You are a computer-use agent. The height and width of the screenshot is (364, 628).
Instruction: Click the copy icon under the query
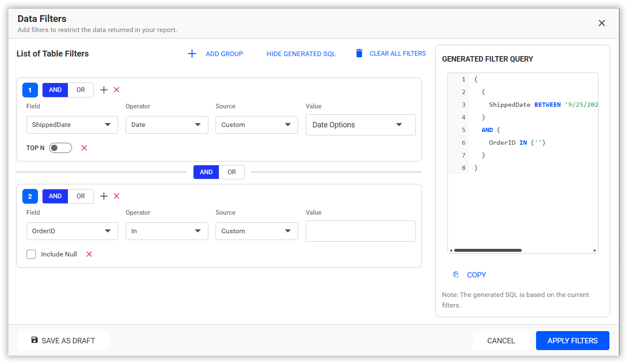click(x=456, y=275)
